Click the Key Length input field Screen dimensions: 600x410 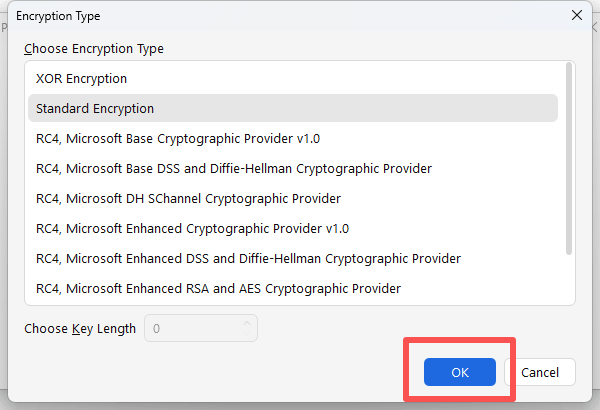pos(190,328)
